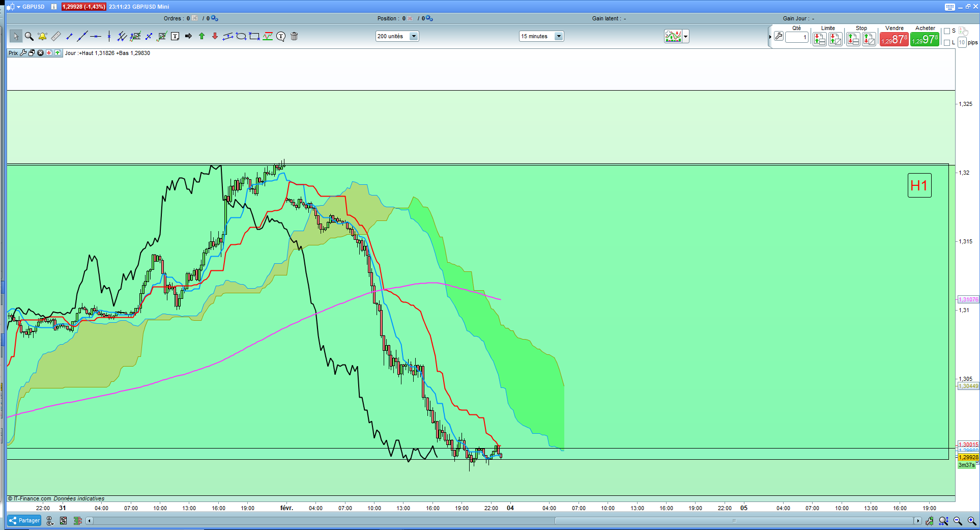Screen dimensions: 980x530
Task: Move Prix panel down with red arrow
Action: 49,53
